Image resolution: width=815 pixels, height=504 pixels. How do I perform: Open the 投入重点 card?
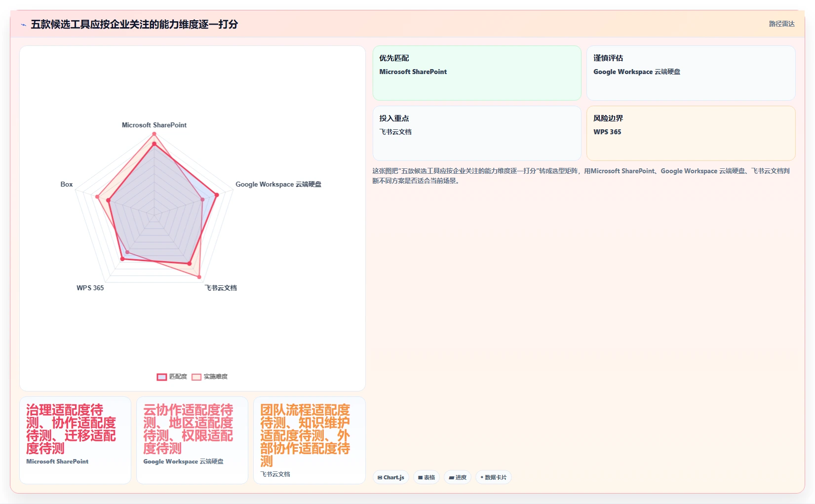pos(477,133)
